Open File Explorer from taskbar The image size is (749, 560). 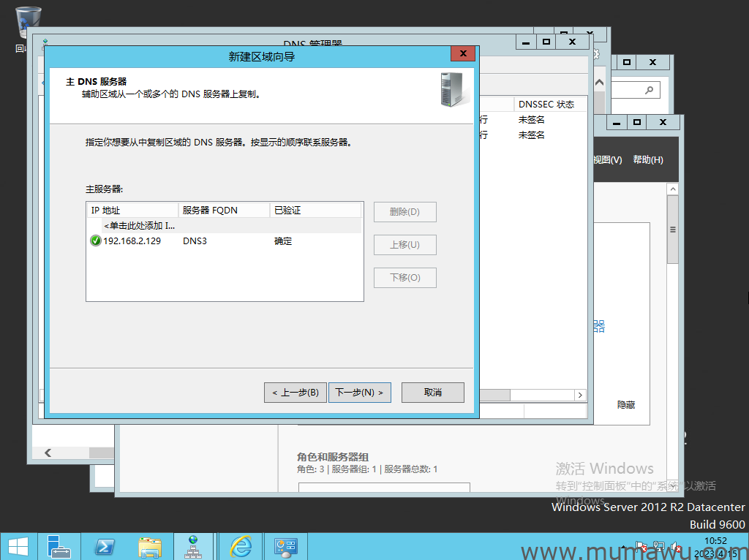tap(150, 546)
